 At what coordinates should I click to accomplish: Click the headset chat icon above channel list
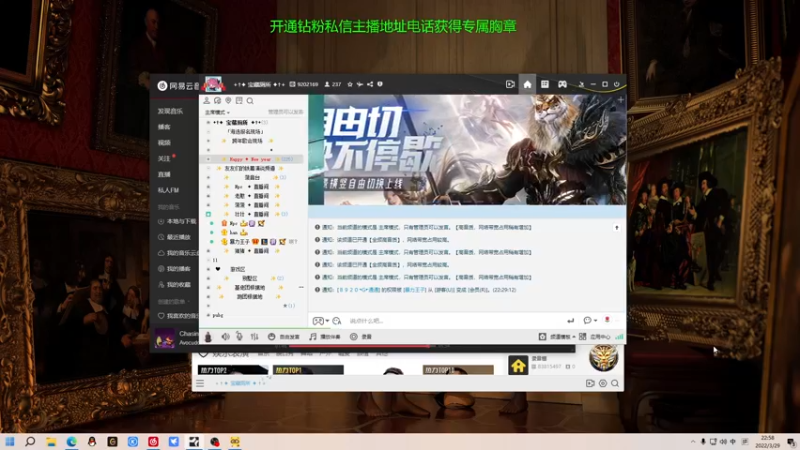pyautogui.click(x=217, y=101)
